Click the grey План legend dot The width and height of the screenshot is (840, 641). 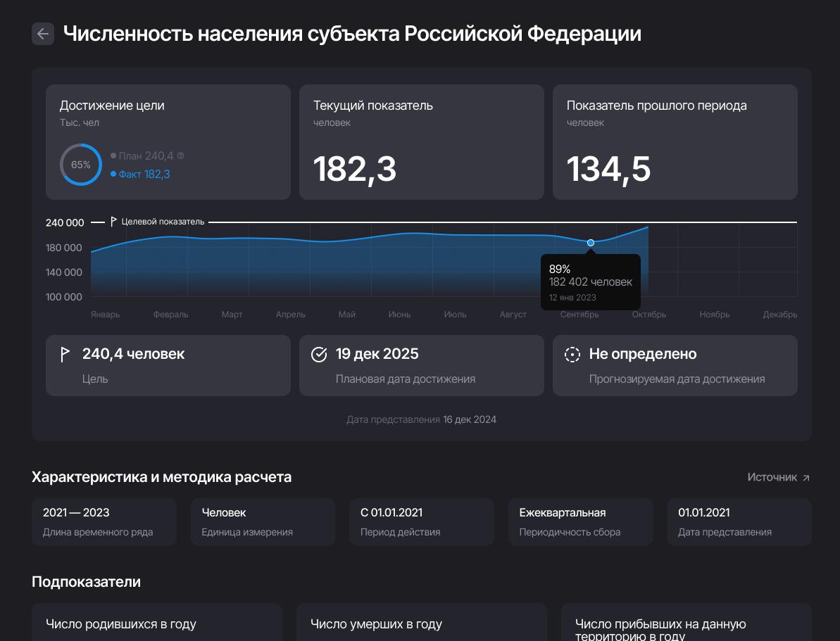(113, 156)
